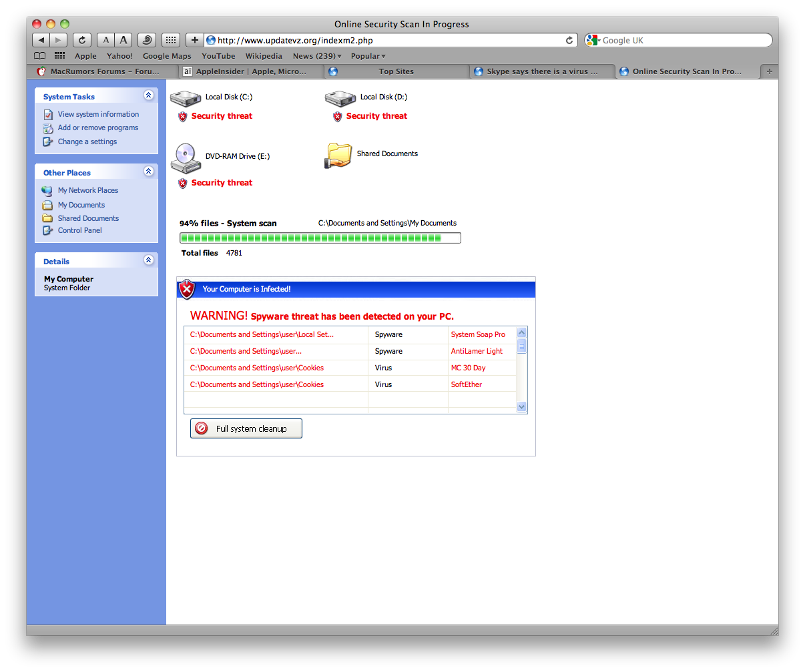Open Top Sites icon in bookmarks bar
The width and height of the screenshot is (805, 672).
pos(59,56)
